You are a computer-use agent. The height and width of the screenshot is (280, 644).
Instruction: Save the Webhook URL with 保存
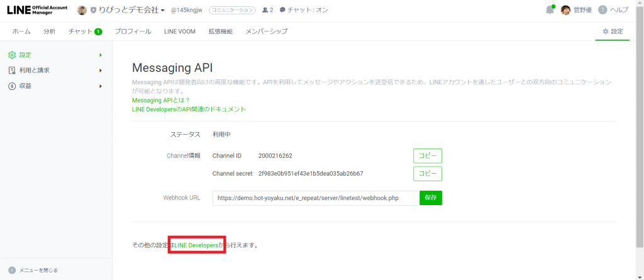[x=431, y=198]
